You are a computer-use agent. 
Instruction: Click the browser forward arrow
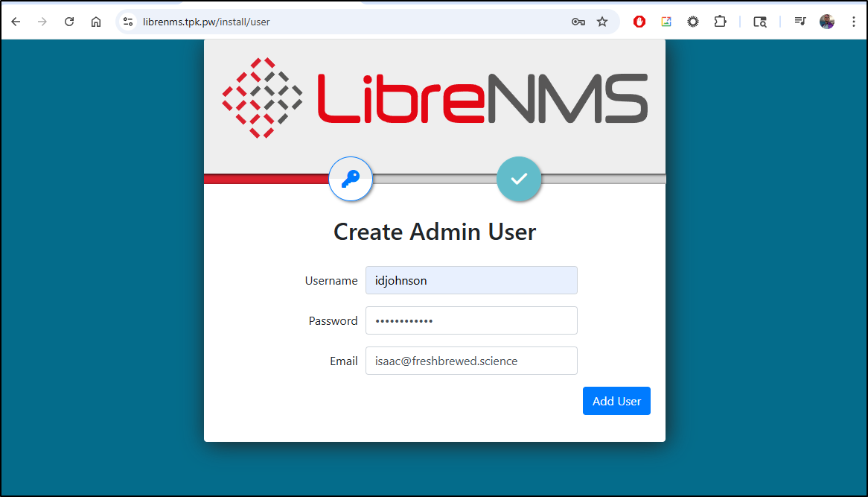[x=42, y=22]
